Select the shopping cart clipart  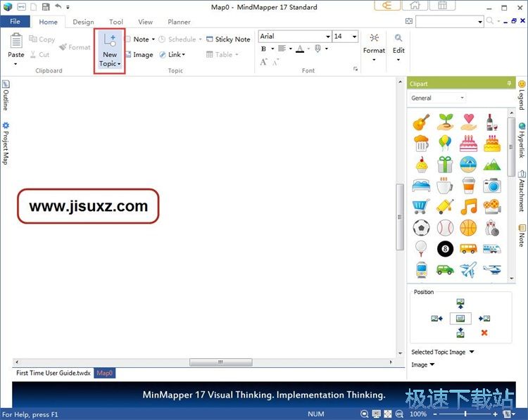(x=421, y=207)
